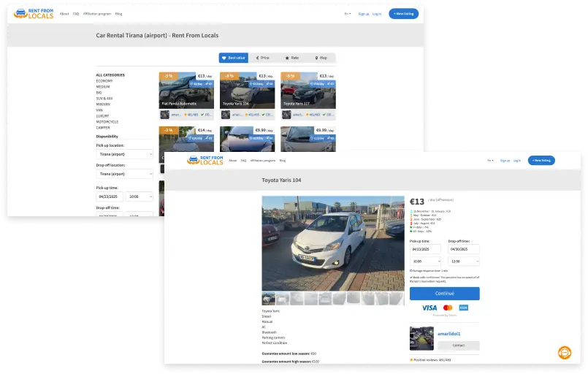Click Sign up in the listing page header
588x374 pixels.
pos(363,14)
